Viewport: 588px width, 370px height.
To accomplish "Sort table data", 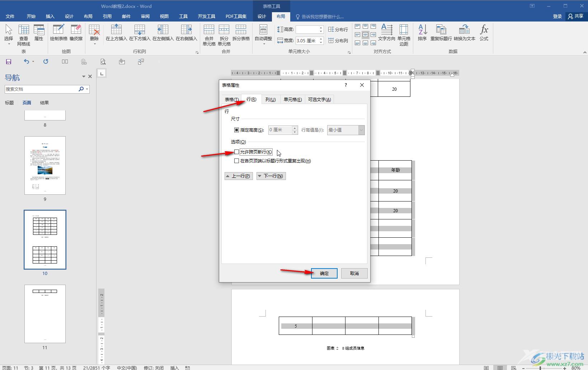I will (x=422, y=33).
